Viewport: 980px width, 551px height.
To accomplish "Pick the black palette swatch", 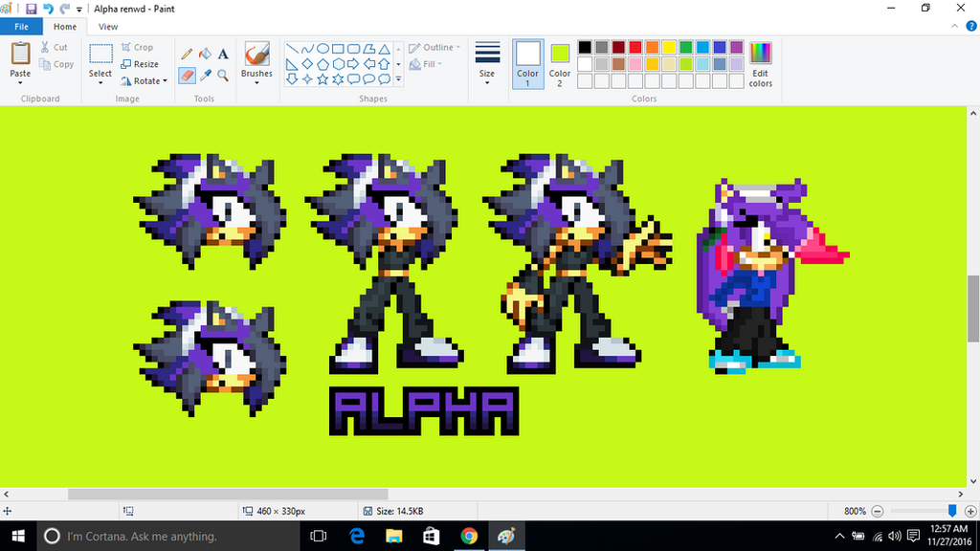I will tap(585, 48).
